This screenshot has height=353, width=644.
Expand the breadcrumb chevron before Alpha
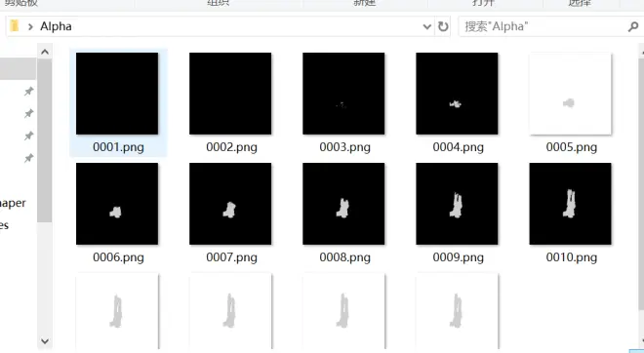(30, 27)
